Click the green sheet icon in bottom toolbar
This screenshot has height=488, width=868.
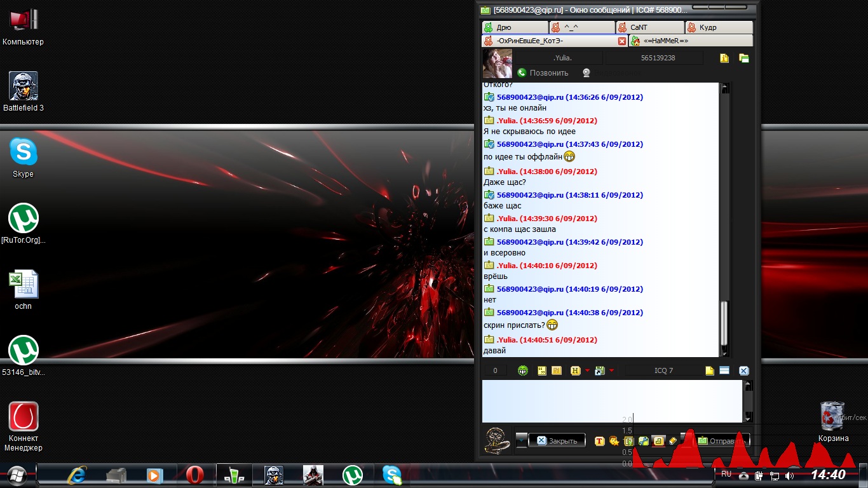click(x=629, y=441)
